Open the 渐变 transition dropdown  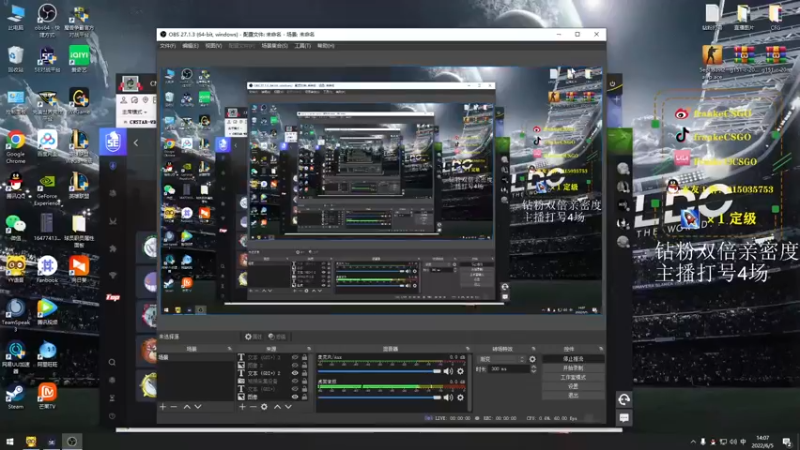(x=501, y=359)
